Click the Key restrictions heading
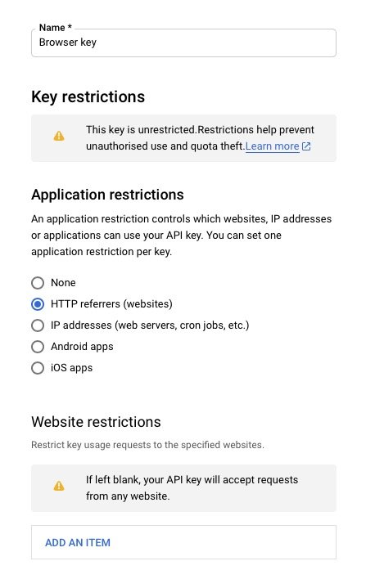 (88, 97)
